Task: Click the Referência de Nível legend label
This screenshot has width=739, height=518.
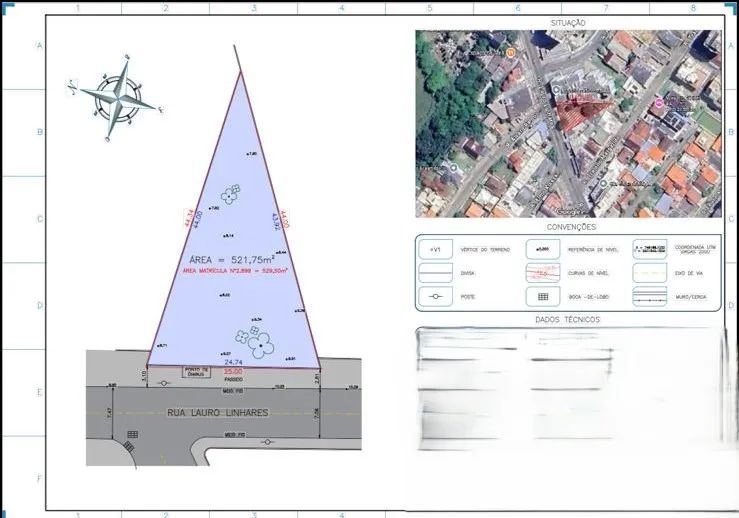Action: [593, 249]
